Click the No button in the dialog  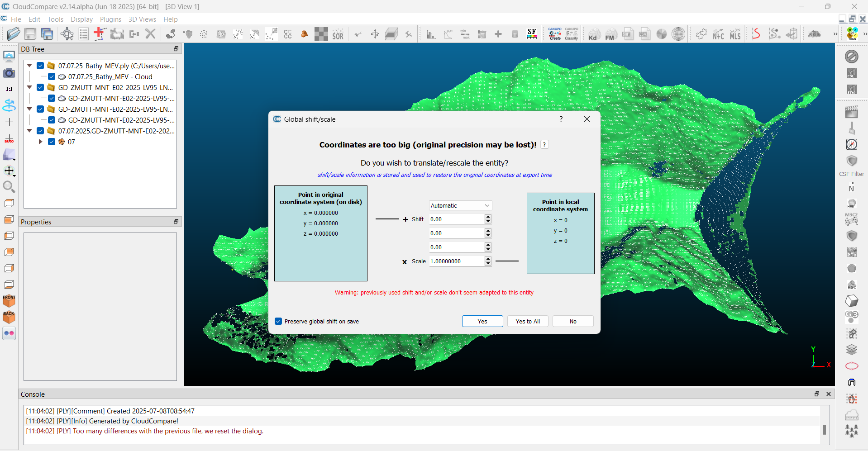573,321
